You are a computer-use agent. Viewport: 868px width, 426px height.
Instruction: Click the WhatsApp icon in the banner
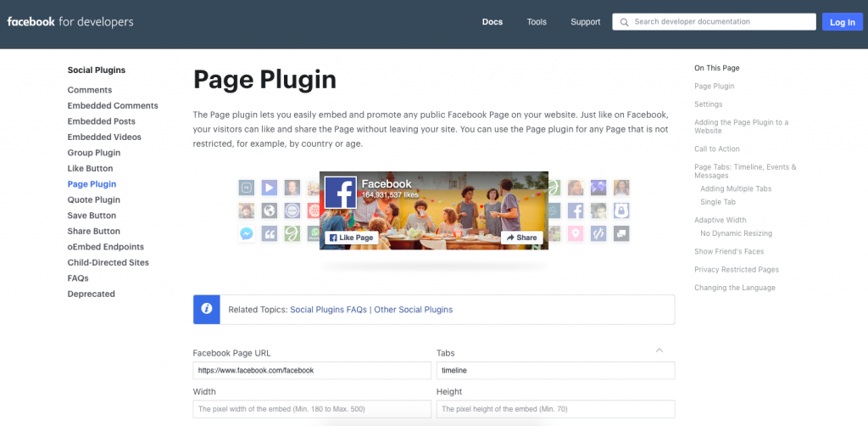tap(314, 233)
